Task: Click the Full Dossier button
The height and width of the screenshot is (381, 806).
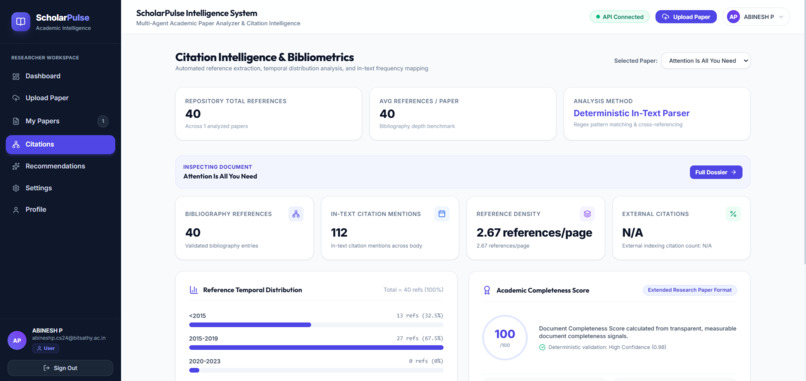Action: (716, 172)
